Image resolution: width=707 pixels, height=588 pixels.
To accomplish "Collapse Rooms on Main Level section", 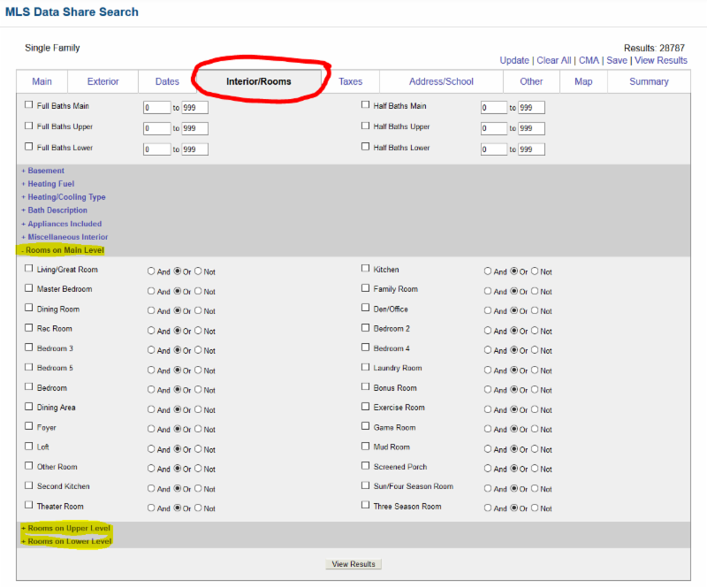I will click(x=64, y=250).
